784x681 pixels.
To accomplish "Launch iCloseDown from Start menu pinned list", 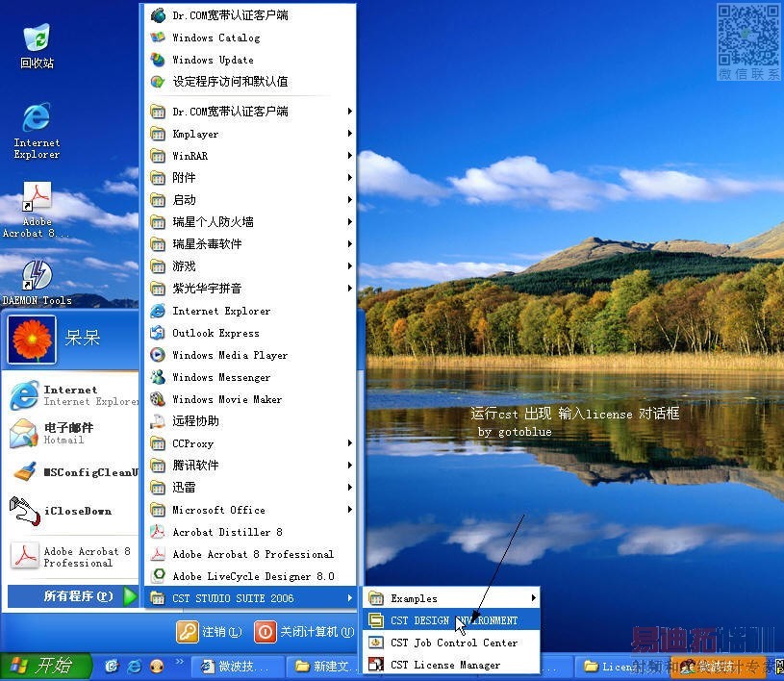I will 76,511.
